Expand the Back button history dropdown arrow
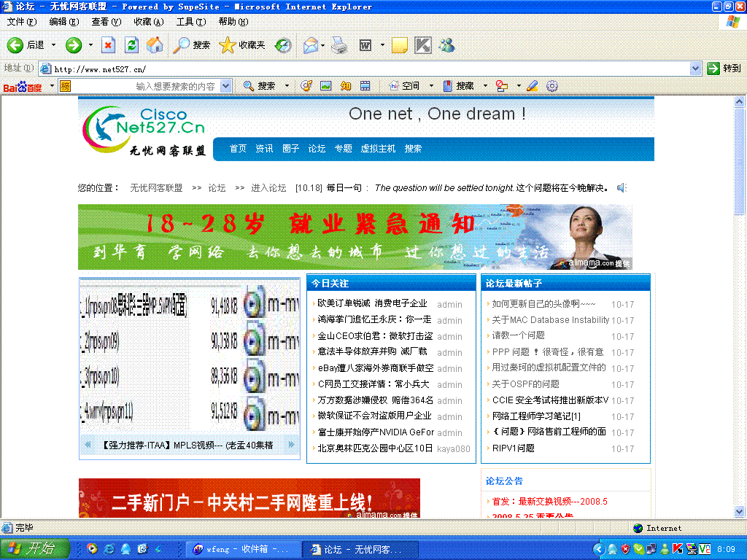The width and height of the screenshot is (747, 560). [x=53, y=45]
